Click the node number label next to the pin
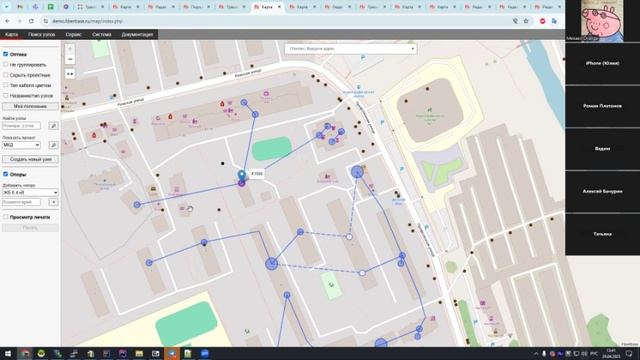The width and height of the screenshot is (640, 360). pyautogui.click(x=257, y=174)
